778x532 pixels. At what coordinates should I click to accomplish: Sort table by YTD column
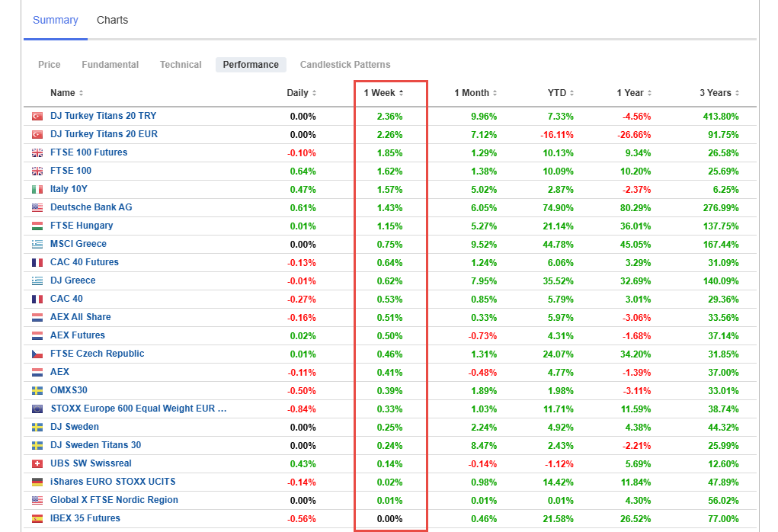pos(561,93)
